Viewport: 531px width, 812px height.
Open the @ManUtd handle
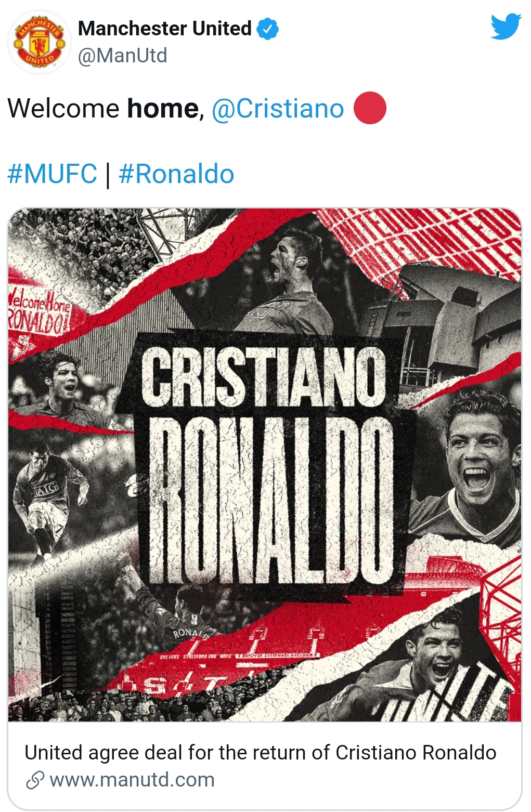[123, 55]
